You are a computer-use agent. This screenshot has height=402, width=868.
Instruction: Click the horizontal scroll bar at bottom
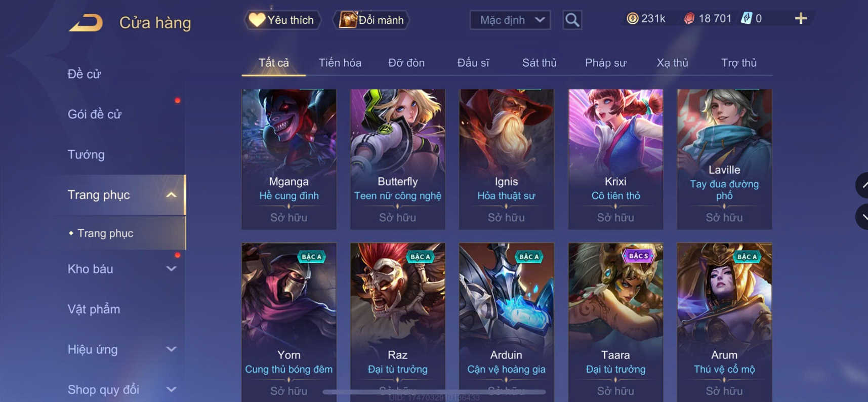(x=434, y=392)
